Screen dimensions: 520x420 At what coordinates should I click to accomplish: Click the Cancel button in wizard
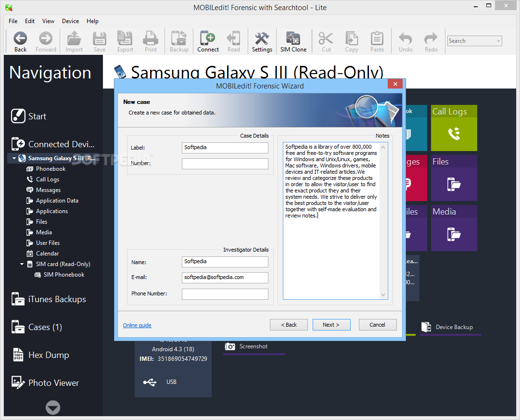378,325
